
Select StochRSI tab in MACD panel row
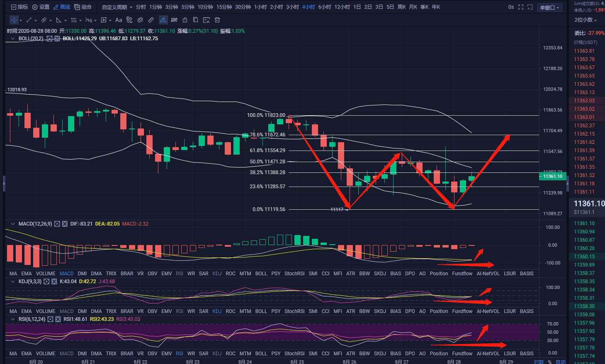point(294,274)
